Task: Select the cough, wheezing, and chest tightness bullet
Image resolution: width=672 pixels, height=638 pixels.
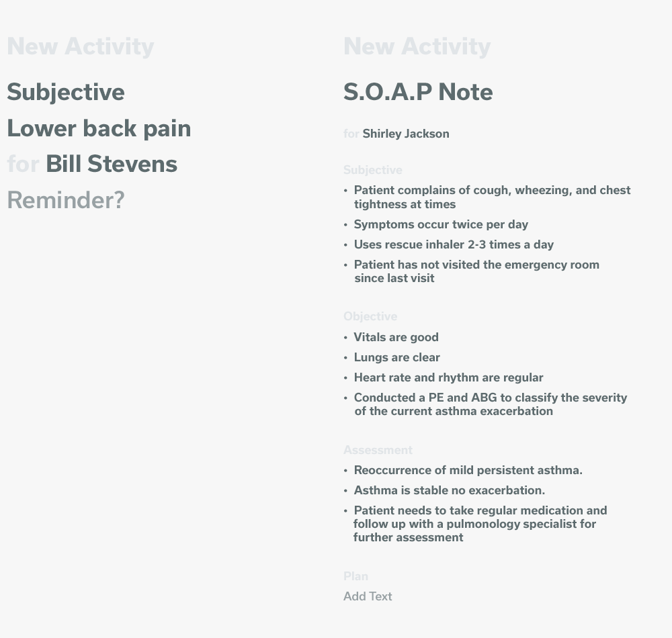Action: click(492, 197)
